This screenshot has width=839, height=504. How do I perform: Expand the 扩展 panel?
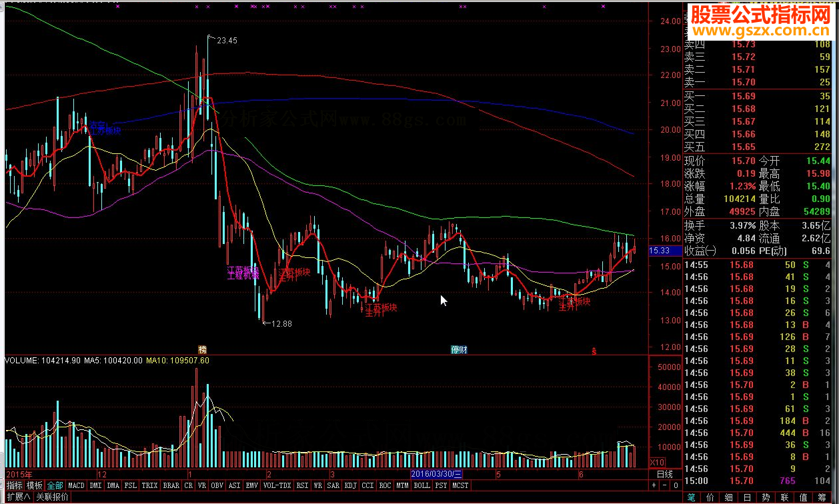click(x=19, y=497)
